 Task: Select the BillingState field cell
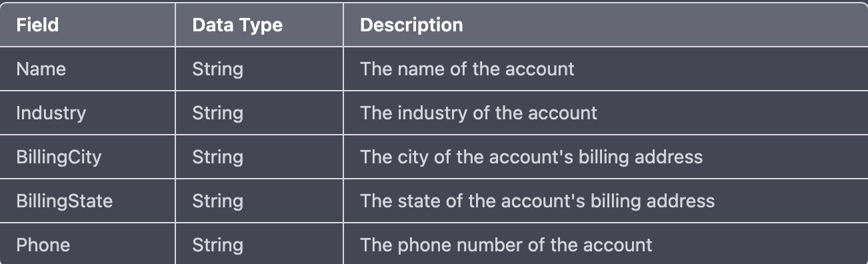[x=88, y=201]
